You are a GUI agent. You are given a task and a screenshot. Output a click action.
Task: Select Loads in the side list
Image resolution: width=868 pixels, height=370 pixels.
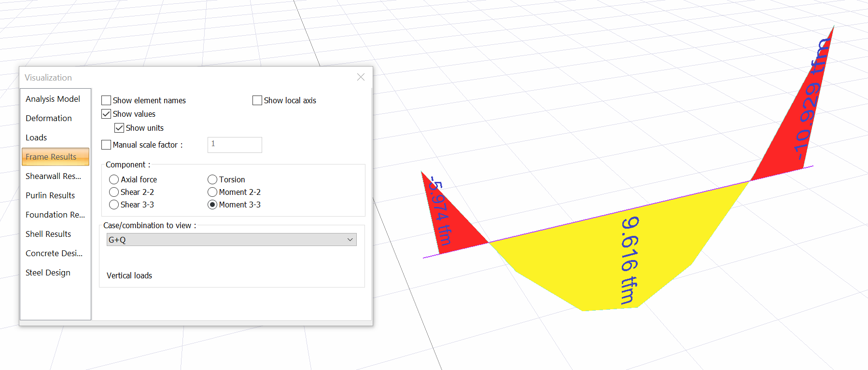pos(36,137)
